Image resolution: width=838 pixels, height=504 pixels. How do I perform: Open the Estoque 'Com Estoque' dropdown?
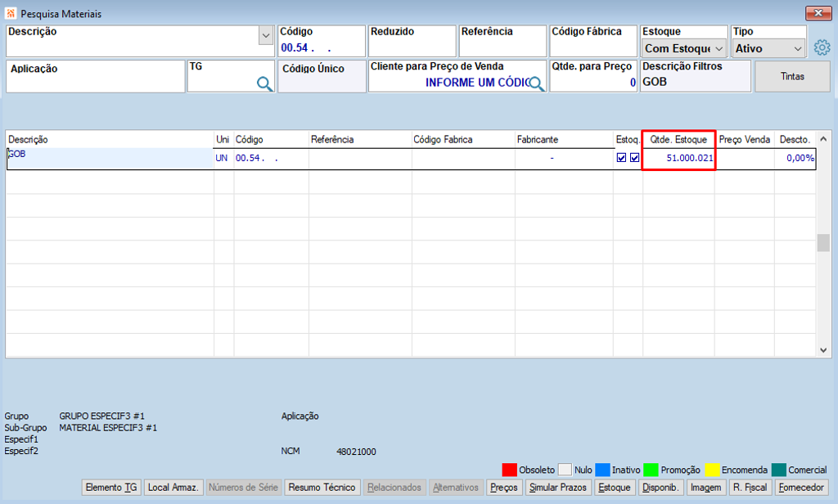click(684, 48)
